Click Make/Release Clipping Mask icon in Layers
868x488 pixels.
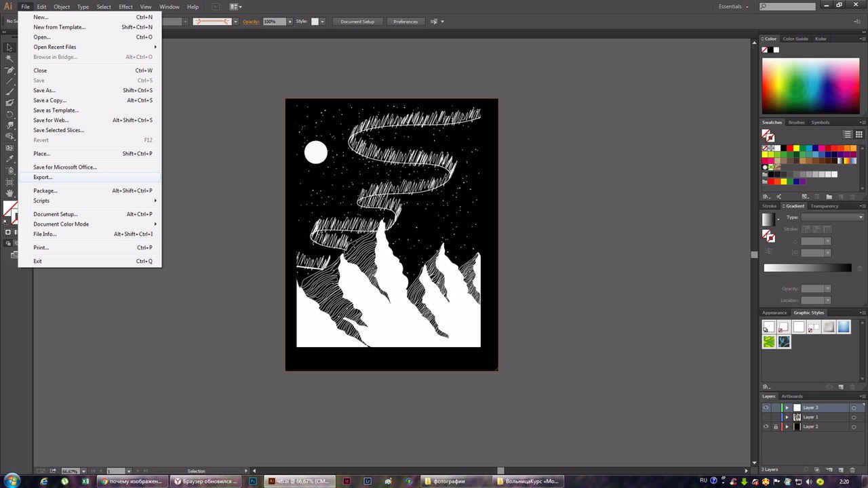click(816, 470)
